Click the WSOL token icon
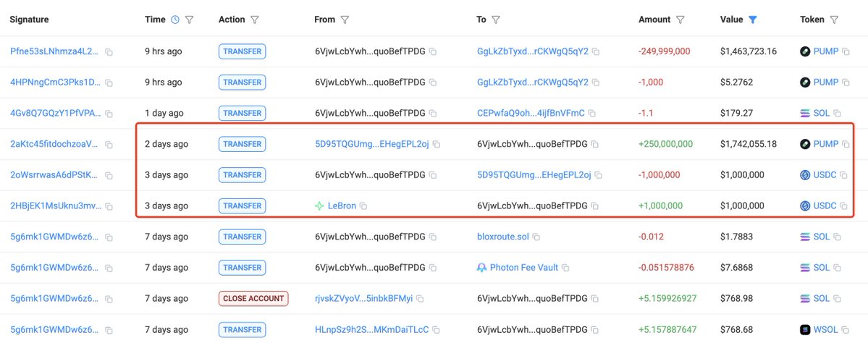 [805, 330]
